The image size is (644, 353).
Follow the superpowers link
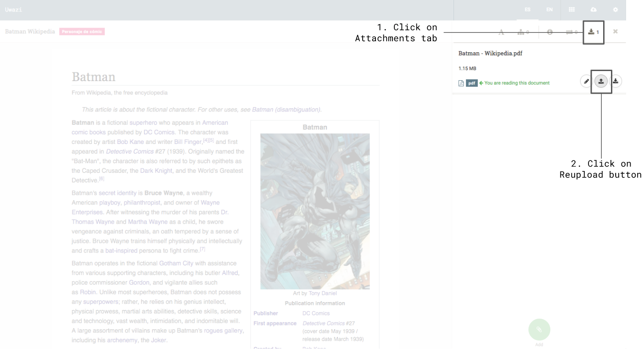point(100,302)
